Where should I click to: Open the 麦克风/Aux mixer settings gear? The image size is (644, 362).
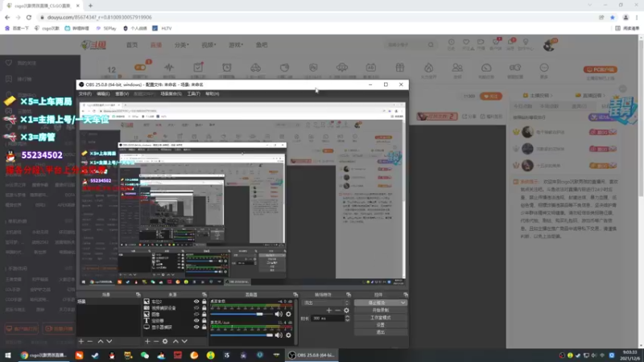click(x=288, y=335)
